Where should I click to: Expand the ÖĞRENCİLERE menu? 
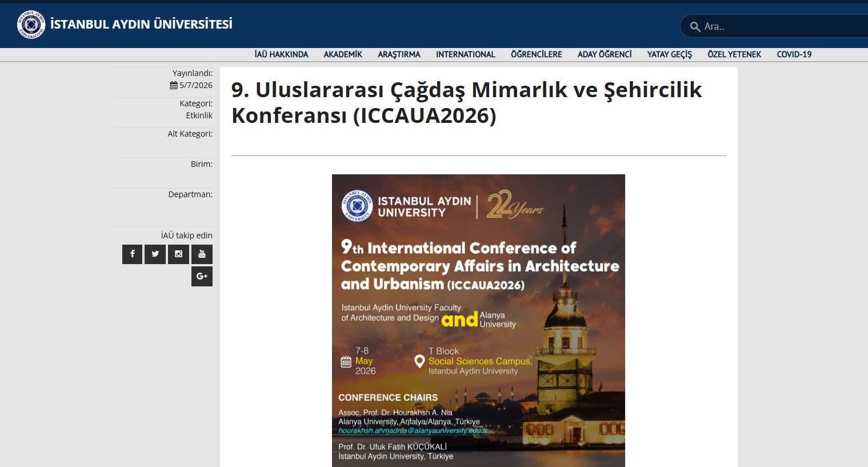[536, 54]
